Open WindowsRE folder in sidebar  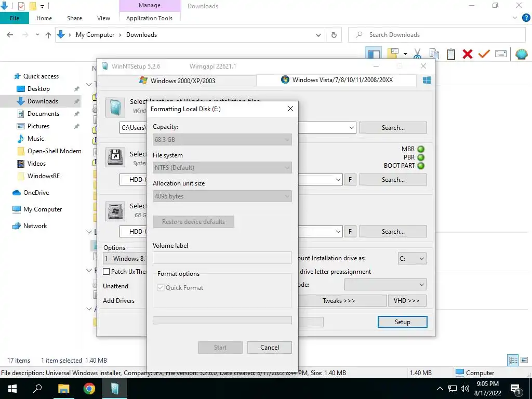[44, 176]
